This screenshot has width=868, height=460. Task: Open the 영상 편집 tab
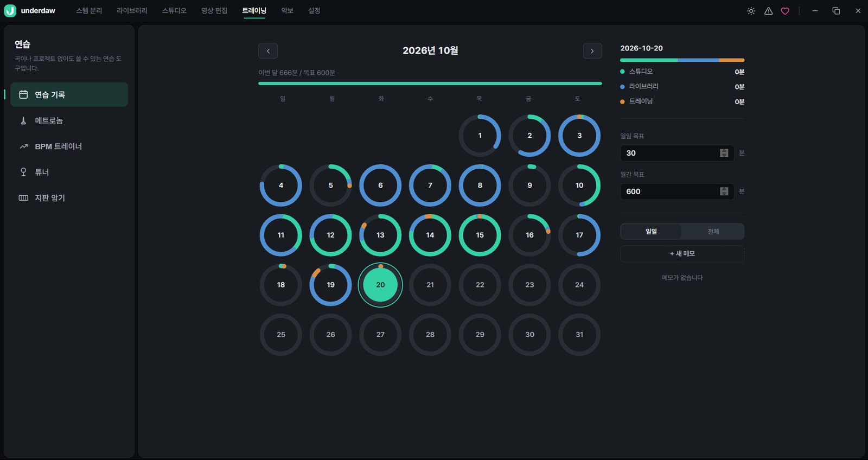214,11
